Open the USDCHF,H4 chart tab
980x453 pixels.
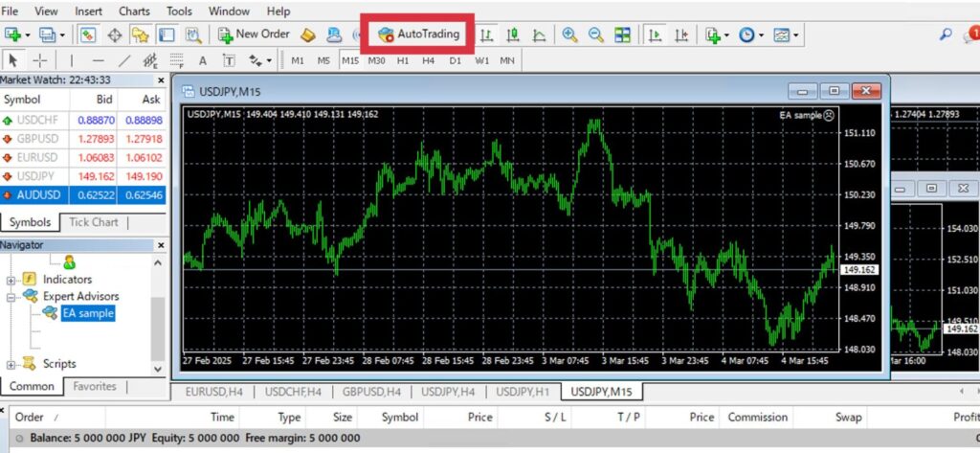tap(293, 393)
